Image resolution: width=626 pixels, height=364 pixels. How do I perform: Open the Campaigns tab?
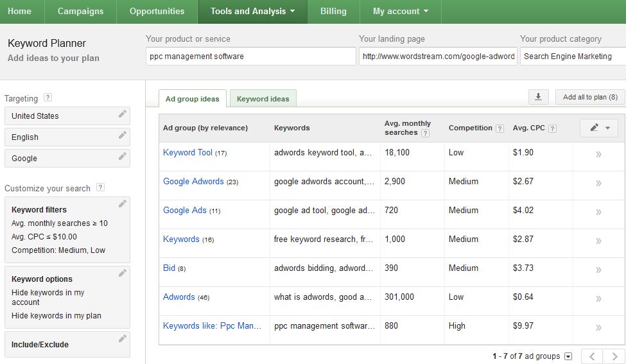(x=81, y=12)
